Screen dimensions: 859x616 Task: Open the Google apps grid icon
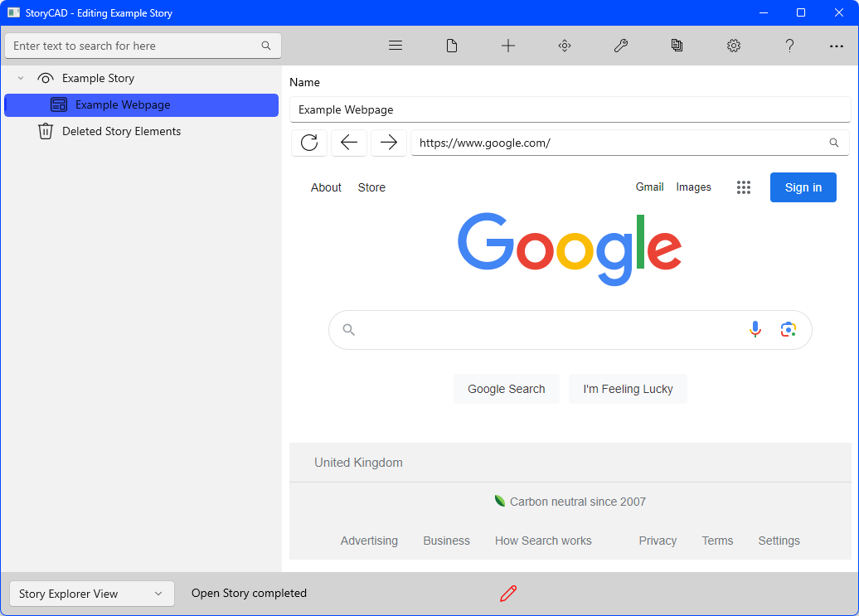(744, 187)
